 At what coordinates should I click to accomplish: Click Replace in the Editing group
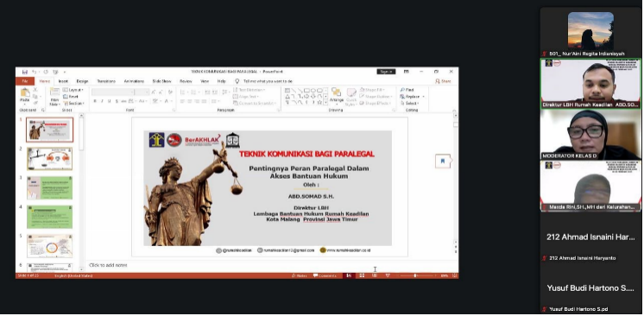[x=412, y=97]
